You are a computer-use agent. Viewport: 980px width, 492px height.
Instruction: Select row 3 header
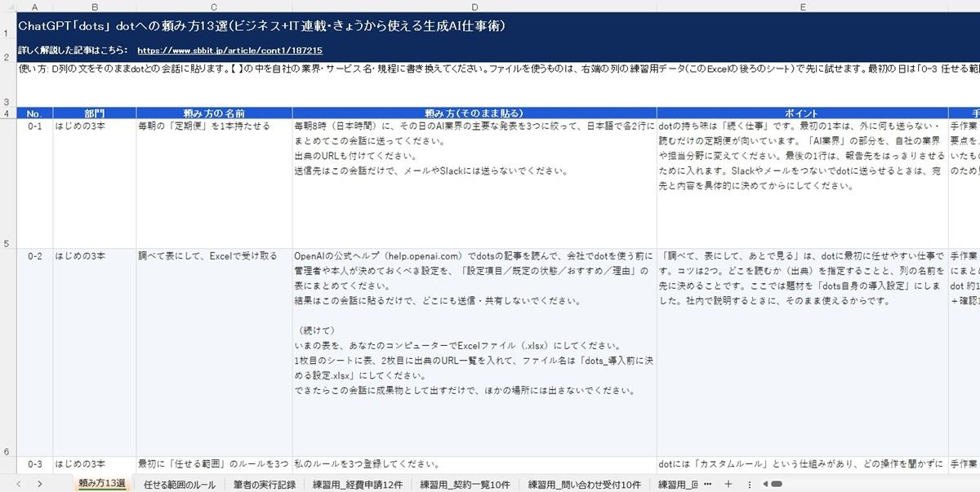pos(8,84)
